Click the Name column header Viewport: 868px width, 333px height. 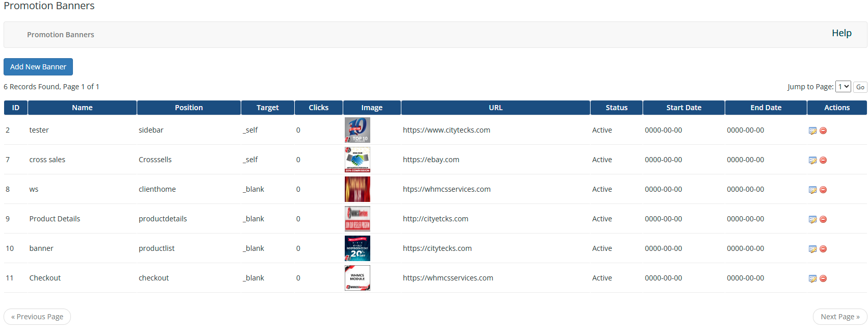[82, 108]
